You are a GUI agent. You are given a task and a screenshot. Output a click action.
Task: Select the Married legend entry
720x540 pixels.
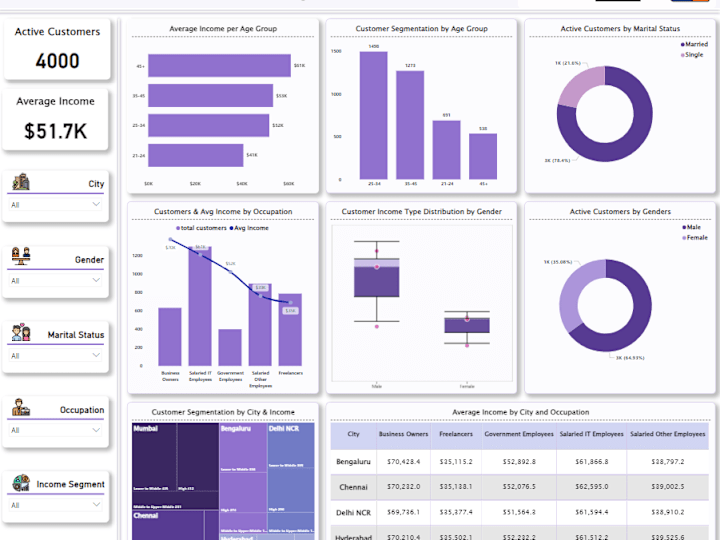[694, 44]
